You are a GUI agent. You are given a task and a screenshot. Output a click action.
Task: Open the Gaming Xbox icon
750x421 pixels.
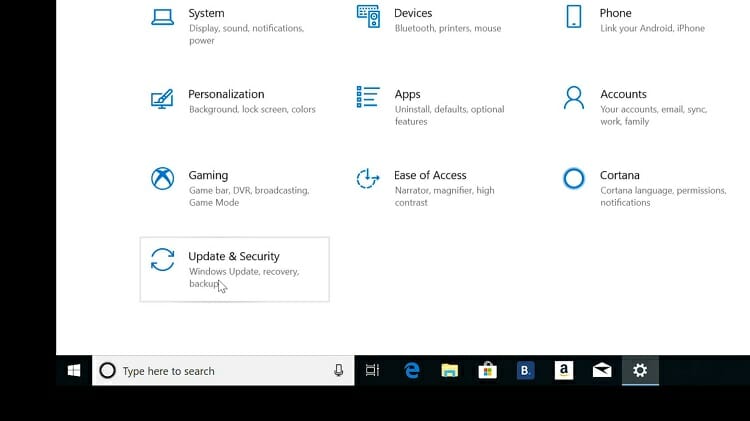[x=163, y=178]
